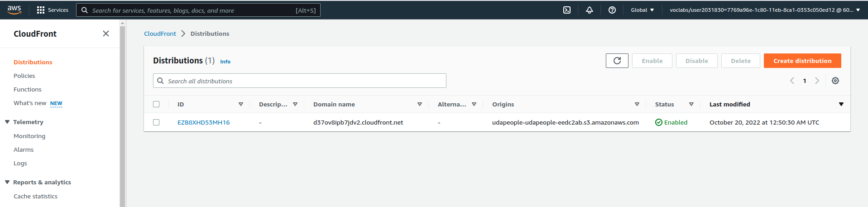Screen dimensions: 868x207
Task: Go to previous page of distributions
Action: tap(792, 81)
